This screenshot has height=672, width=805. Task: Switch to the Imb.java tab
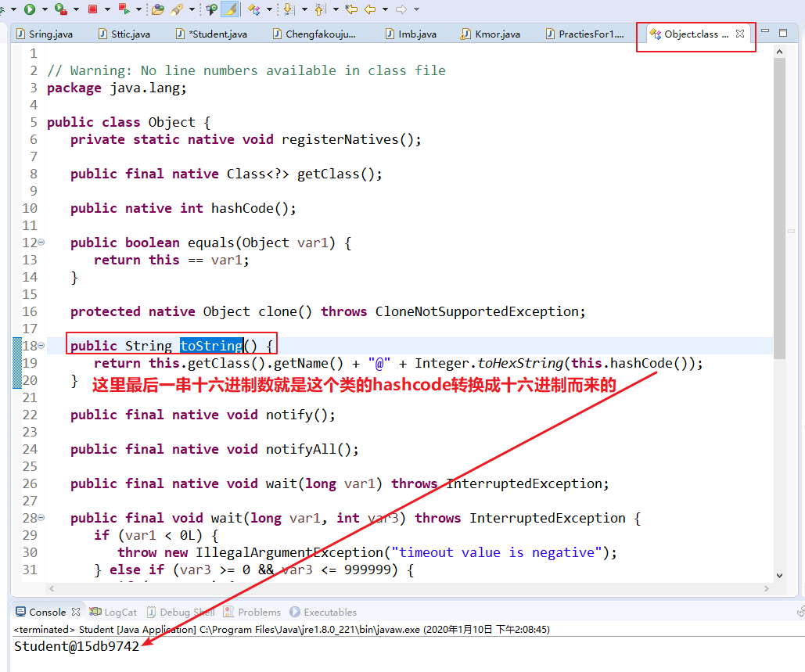coord(411,34)
